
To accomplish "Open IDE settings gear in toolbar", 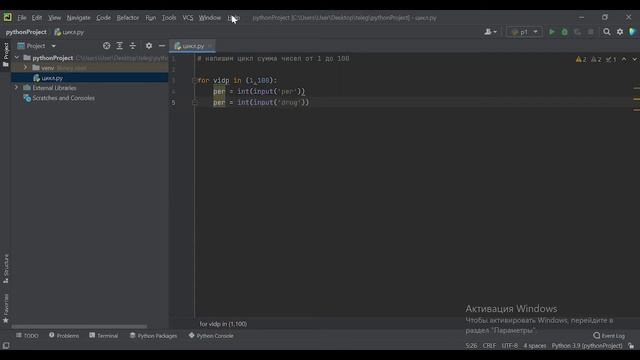I will pyautogui.click(x=620, y=32).
